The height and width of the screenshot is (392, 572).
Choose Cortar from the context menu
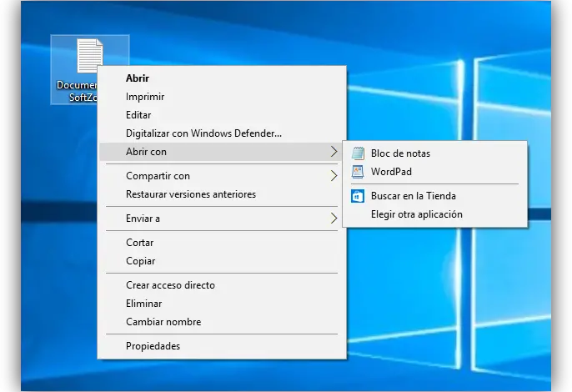[x=222, y=243]
